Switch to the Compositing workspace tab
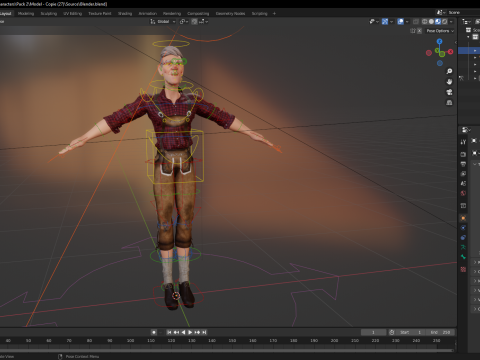 click(198, 14)
